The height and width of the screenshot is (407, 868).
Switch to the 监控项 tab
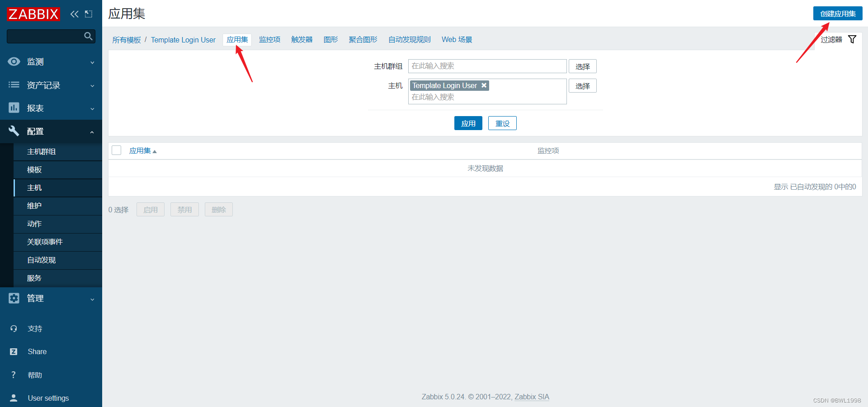[270, 40]
